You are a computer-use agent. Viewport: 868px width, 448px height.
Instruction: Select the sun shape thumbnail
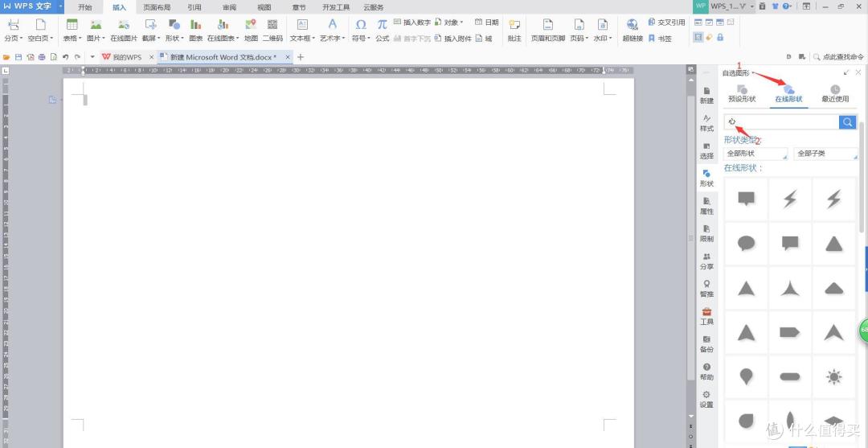coord(833,377)
